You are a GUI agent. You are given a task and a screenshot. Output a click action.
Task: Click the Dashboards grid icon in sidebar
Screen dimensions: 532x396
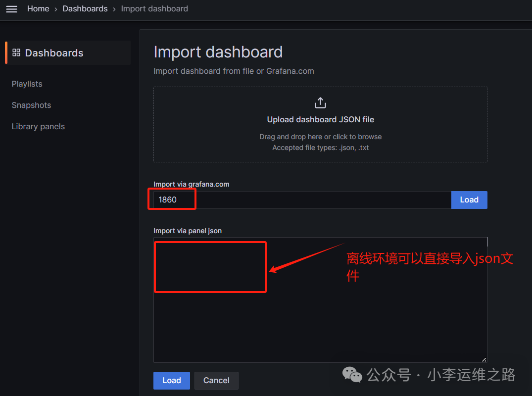click(16, 52)
